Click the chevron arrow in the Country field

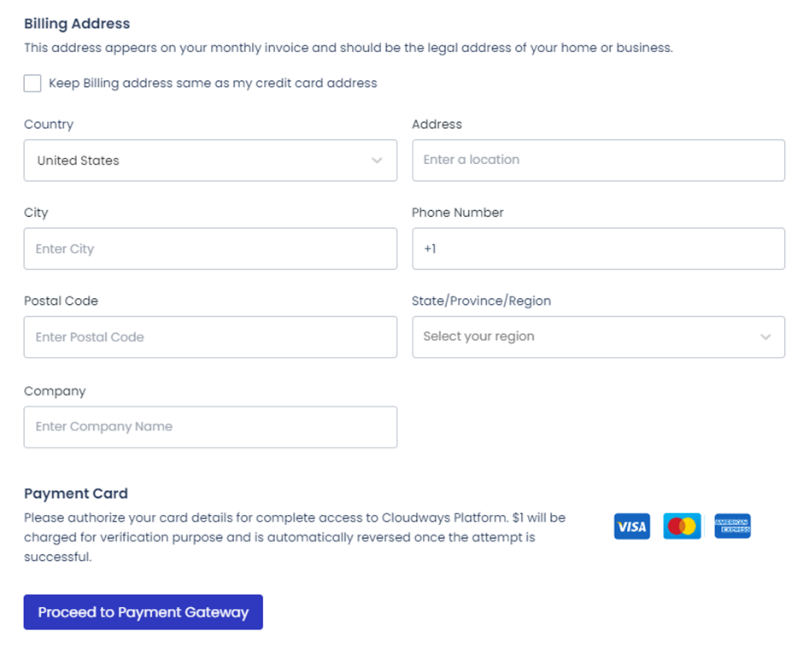[377, 161]
